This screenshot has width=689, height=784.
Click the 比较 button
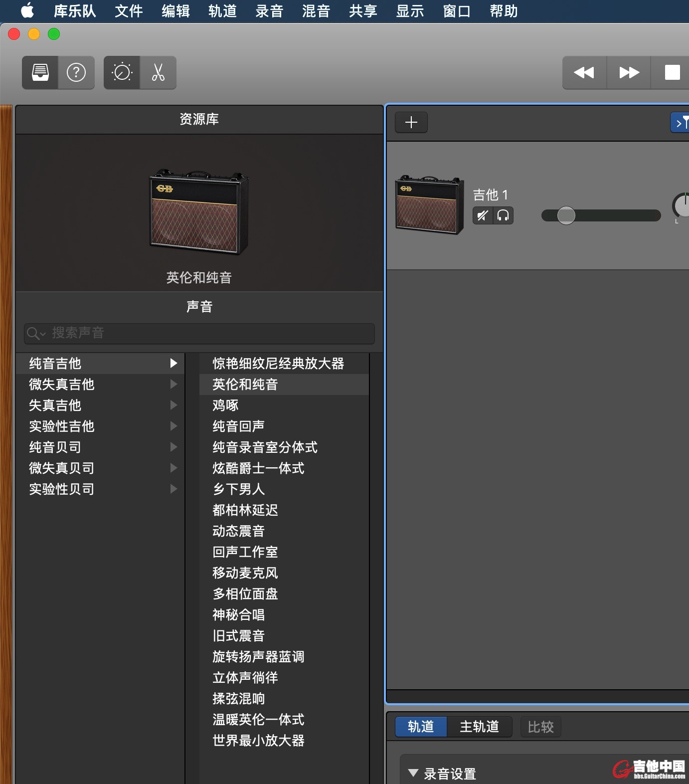tap(541, 727)
